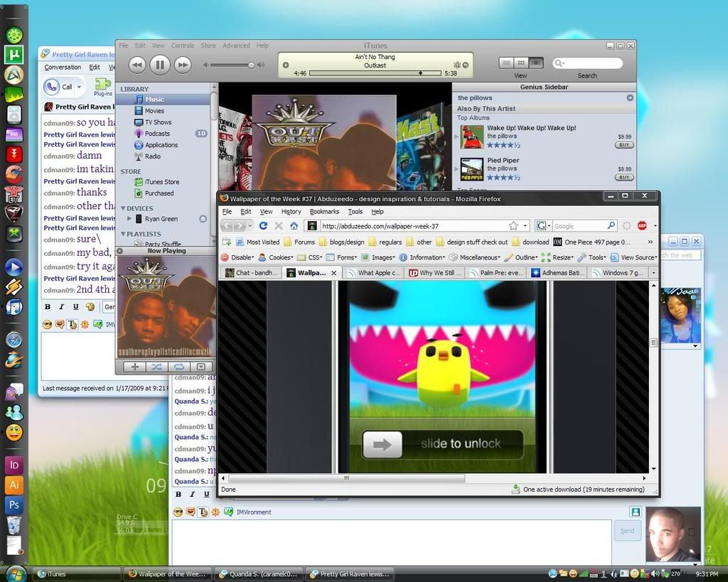Reload the page in Firefox
The height and width of the screenshot is (582, 728).
pyautogui.click(x=263, y=225)
